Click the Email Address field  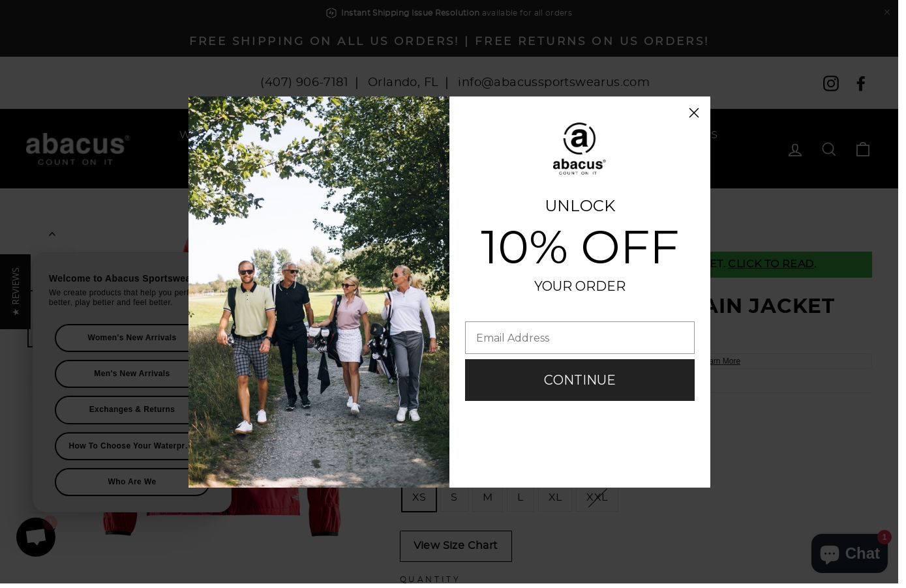click(580, 338)
